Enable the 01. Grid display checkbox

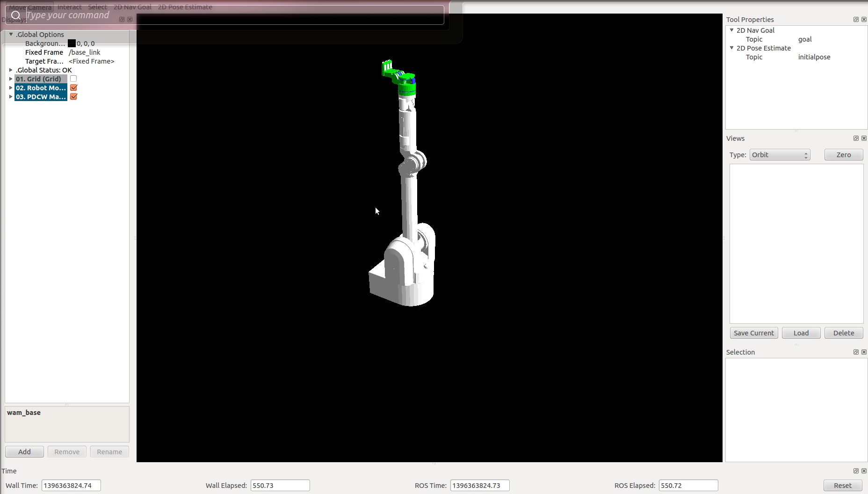(73, 79)
